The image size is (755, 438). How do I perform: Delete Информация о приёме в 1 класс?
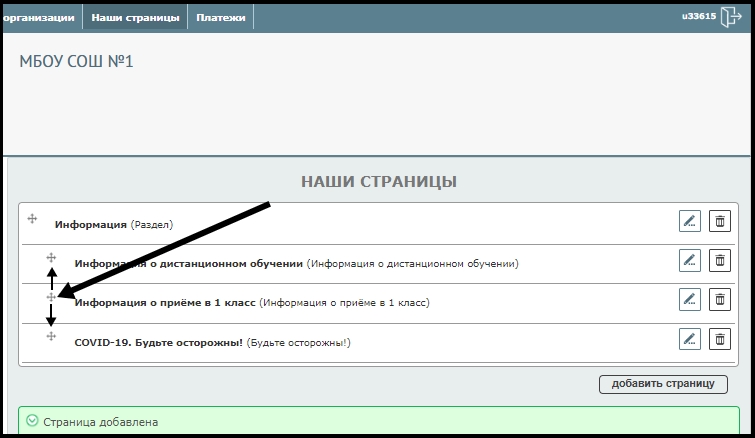pyautogui.click(x=719, y=298)
